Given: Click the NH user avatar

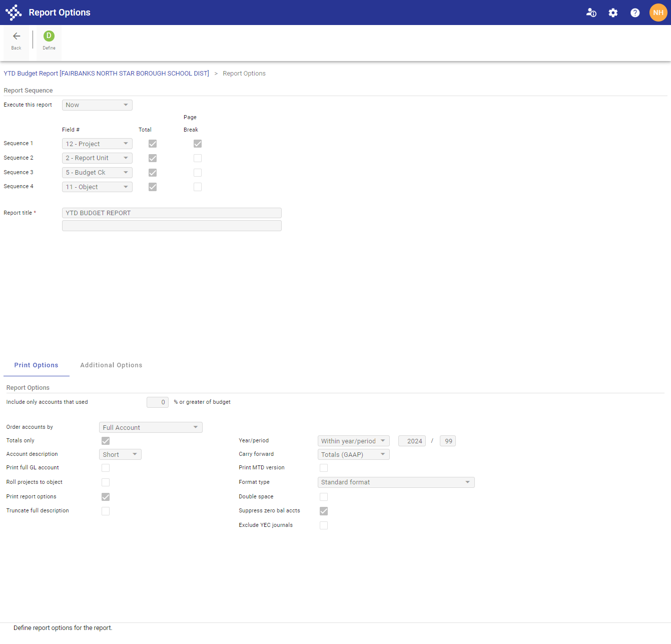Looking at the screenshot, I should 658,13.
